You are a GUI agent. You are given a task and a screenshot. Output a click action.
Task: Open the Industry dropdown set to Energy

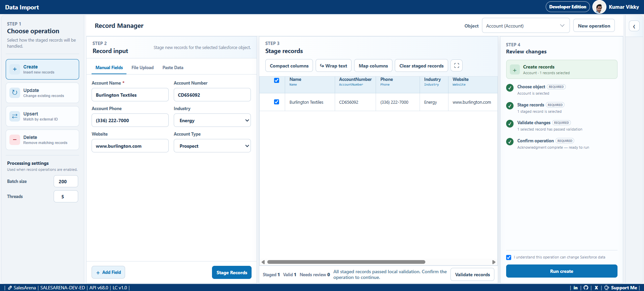click(x=212, y=120)
